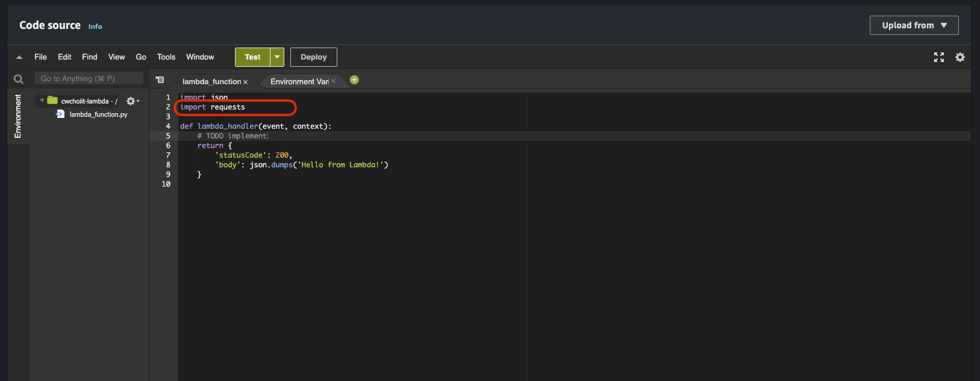Click the 'return {' code line
This screenshot has width=980, height=381.
tap(214, 146)
